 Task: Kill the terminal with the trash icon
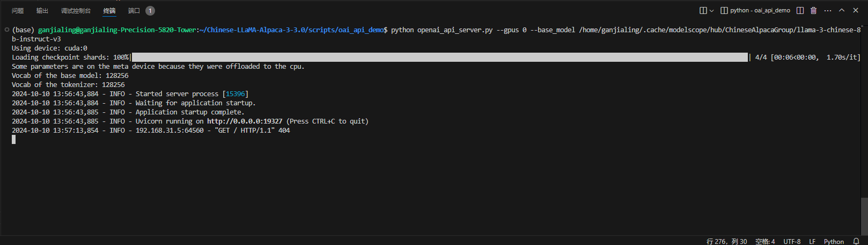pos(813,10)
